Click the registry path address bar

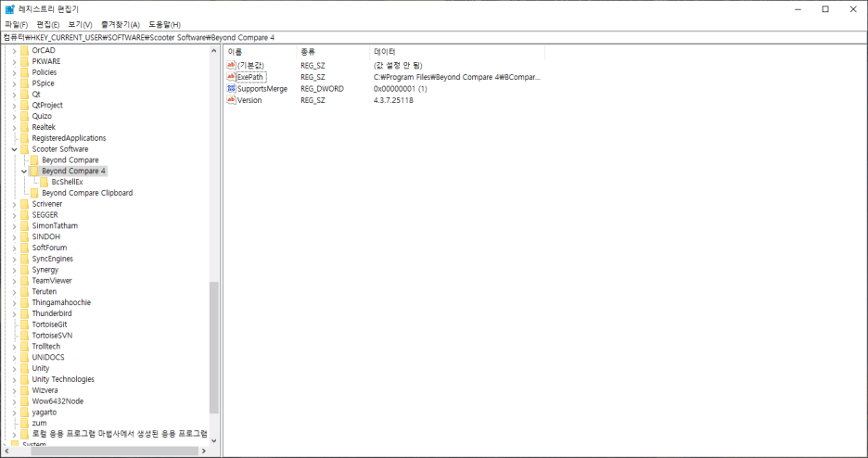434,38
